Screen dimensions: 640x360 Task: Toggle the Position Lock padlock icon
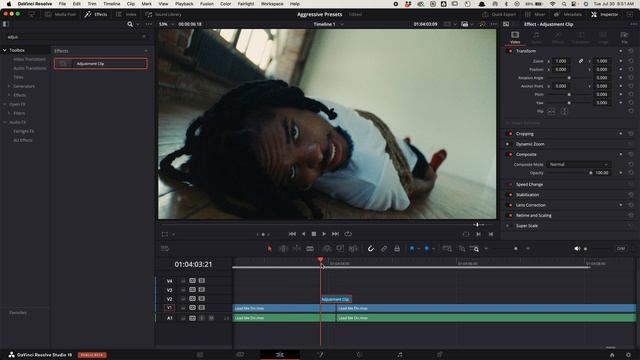(x=397, y=249)
